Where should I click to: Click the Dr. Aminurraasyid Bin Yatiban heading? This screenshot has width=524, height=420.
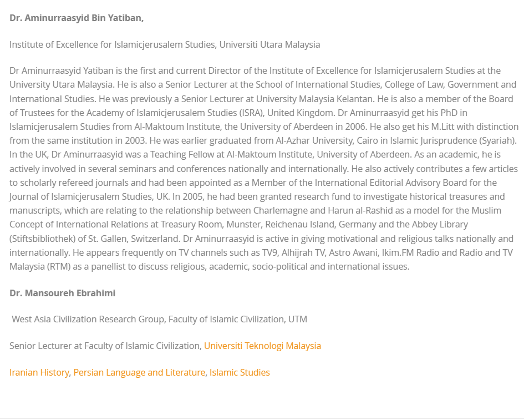[x=77, y=18]
